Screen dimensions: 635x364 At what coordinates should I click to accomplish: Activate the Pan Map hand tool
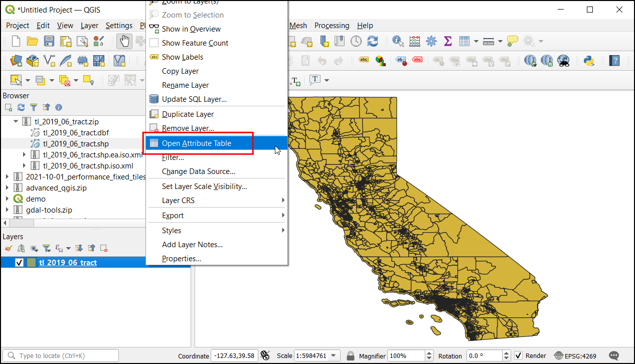[x=124, y=41]
